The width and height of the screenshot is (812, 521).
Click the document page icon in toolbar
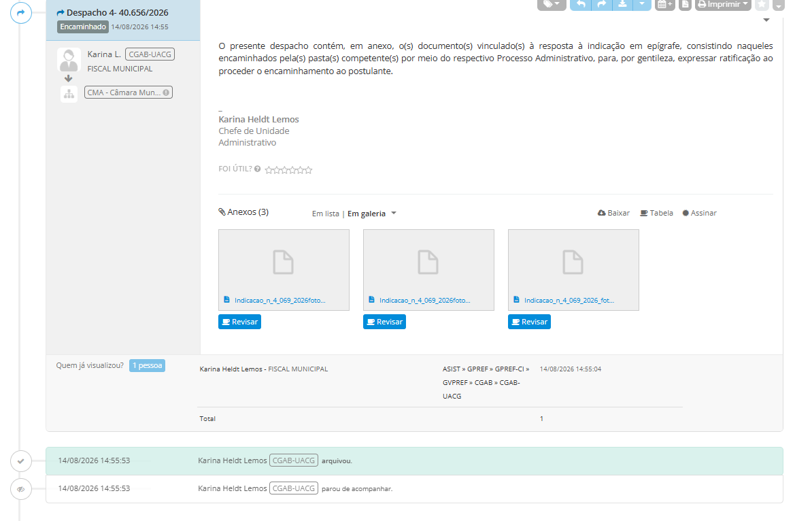[x=685, y=4]
